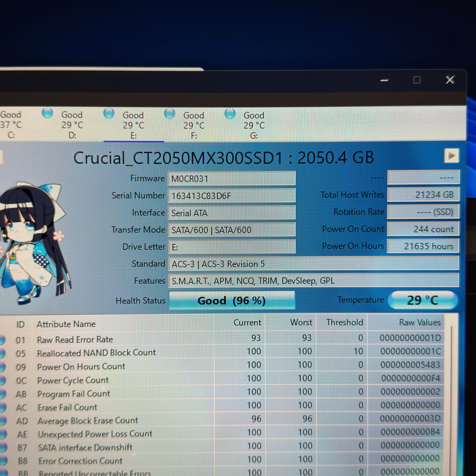
Task: Click the Standard ACS-3 field
Action: pyautogui.click(x=313, y=264)
